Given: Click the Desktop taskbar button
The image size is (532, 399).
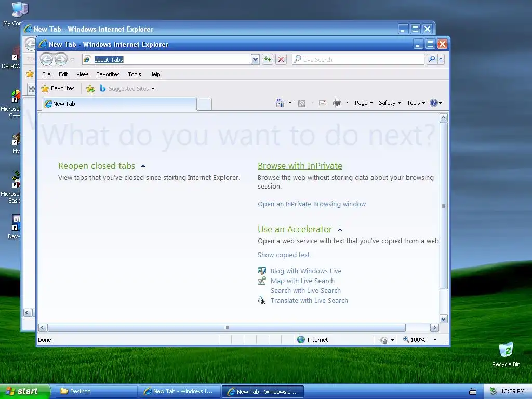Looking at the screenshot, I should (x=96, y=391).
